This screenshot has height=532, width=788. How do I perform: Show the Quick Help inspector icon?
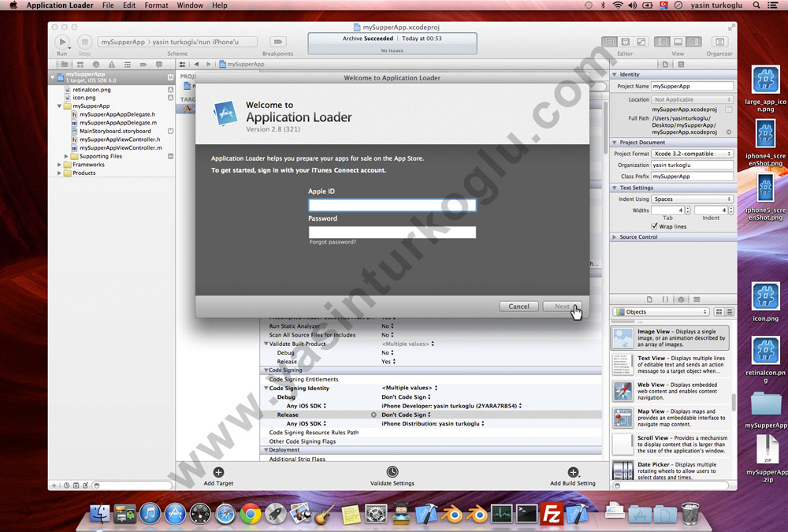click(681, 65)
